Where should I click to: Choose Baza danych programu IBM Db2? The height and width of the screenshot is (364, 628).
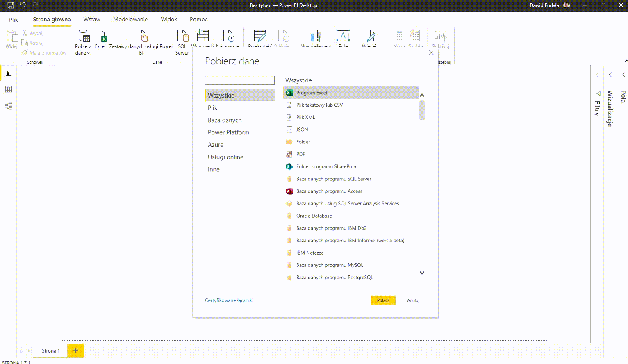351,228
